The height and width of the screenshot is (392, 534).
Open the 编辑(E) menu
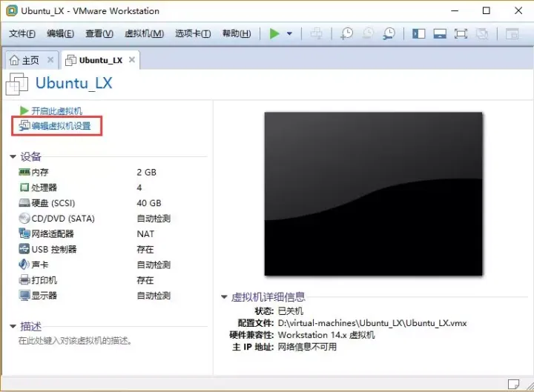60,33
